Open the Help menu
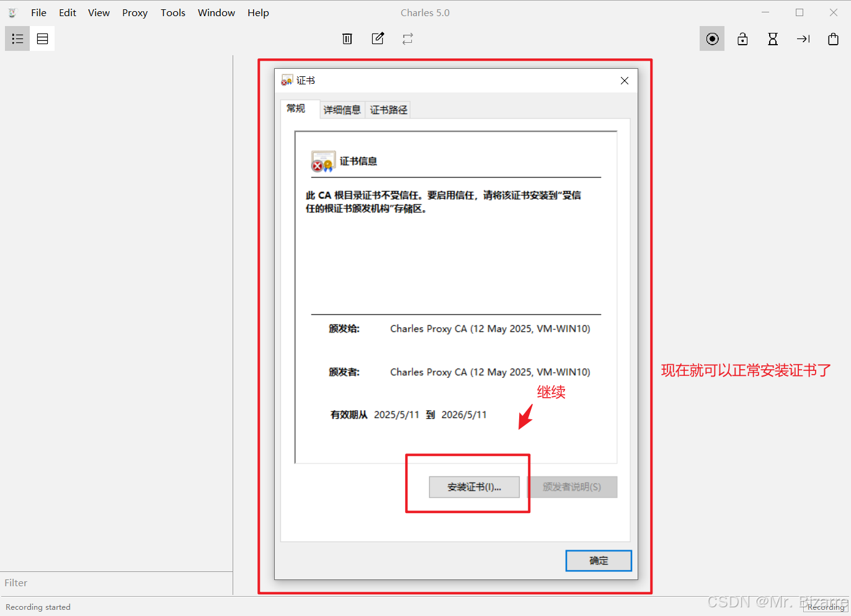 click(258, 12)
